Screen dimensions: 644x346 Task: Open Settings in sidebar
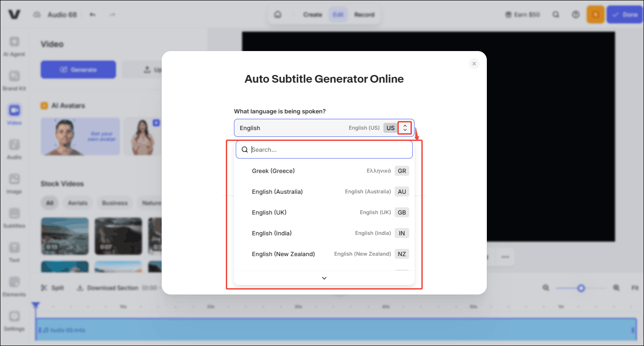click(x=14, y=321)
